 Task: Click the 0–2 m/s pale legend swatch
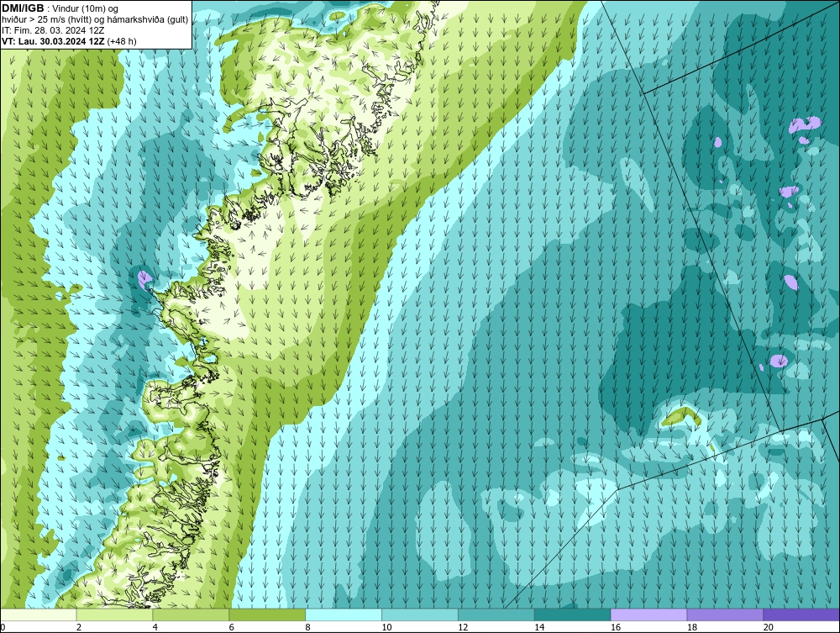[x=39, y=615]
